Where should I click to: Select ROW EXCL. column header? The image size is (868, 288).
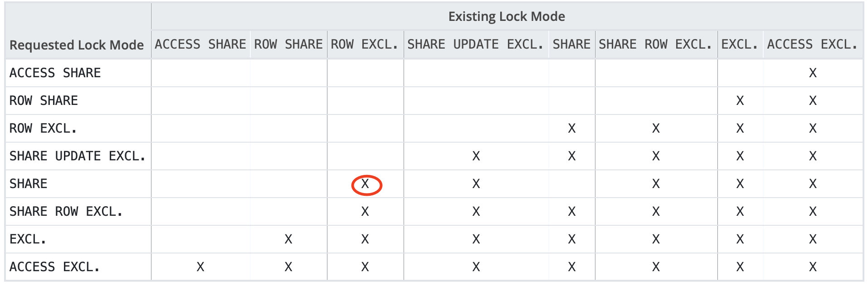point(365,45)
